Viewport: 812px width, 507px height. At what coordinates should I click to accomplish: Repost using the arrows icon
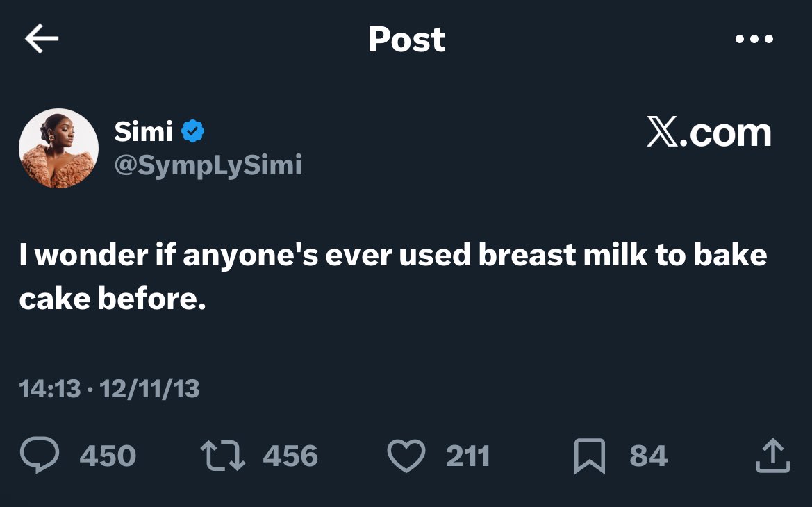[222, 456]
